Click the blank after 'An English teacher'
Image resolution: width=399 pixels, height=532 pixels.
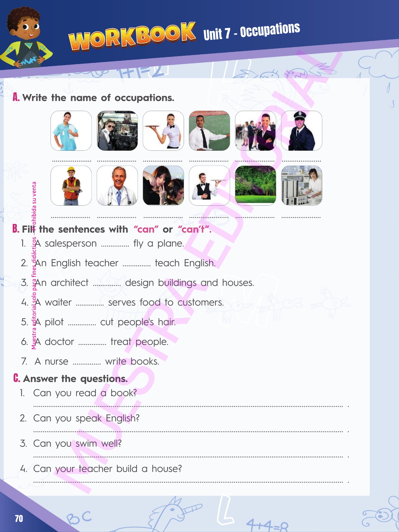tap(137, 265)
